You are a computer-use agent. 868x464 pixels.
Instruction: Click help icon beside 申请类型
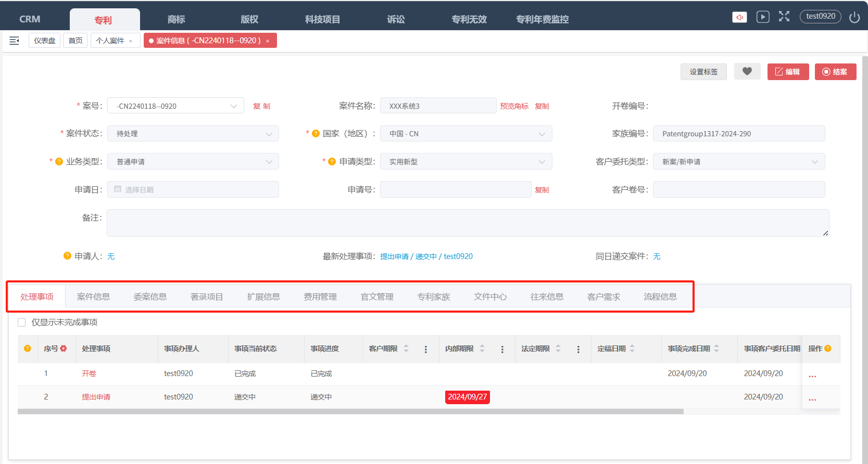tap(332, 162)
